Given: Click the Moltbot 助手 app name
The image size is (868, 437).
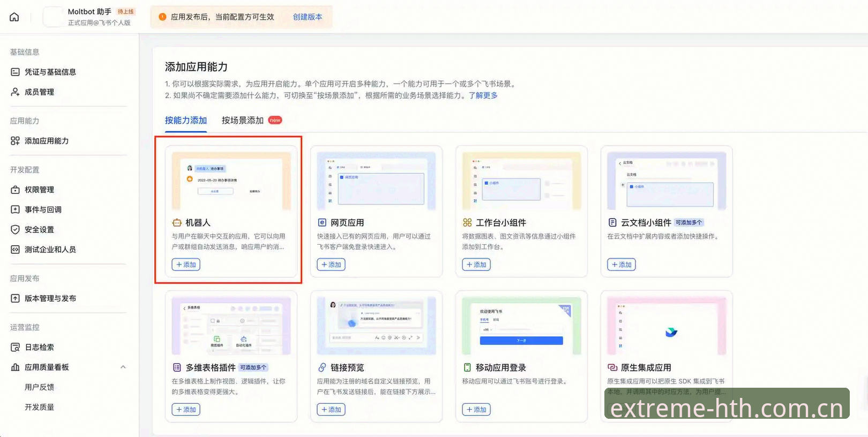Looking at the screenshot, I should point(89,11).
